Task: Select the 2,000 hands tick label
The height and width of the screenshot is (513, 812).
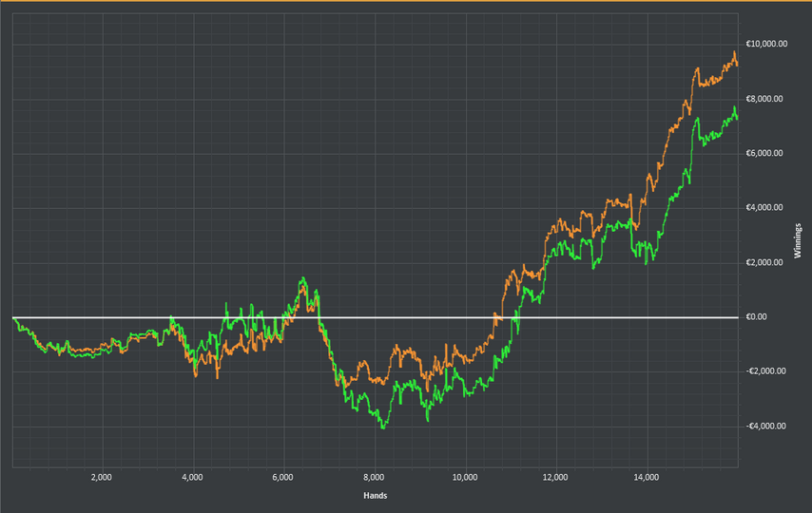Action: 101,477
